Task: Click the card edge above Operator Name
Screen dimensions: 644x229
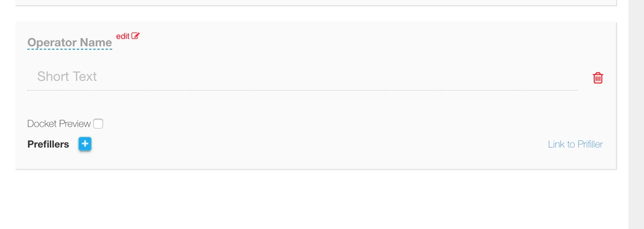Action: point(315,23)
